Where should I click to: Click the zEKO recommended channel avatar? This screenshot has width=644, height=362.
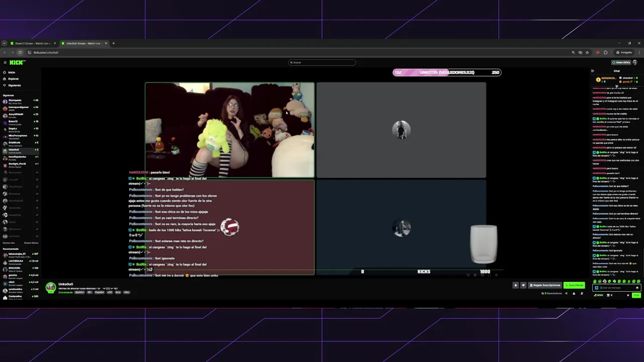(5, 283)
